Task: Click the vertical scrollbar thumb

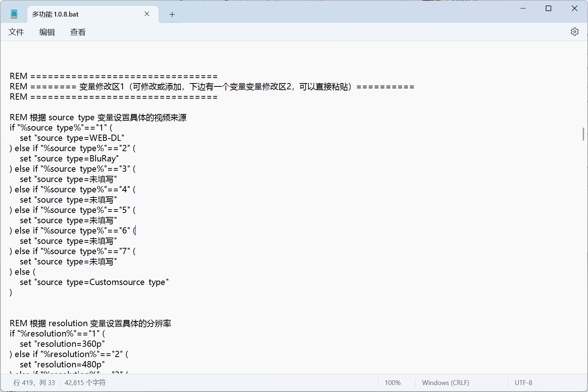Action: click(583, 134)
